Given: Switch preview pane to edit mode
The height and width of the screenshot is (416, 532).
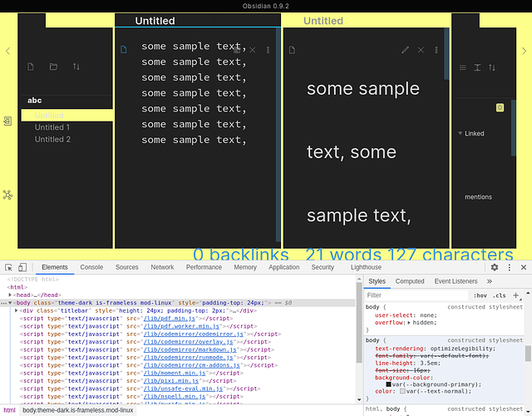Looking at the screenshot, I should [405, 50].
